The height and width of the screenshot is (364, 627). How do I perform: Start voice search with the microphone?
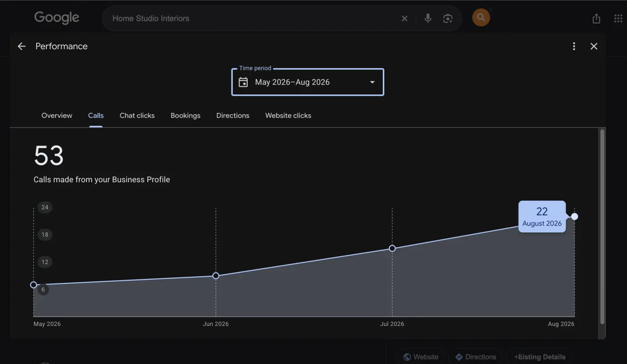pos(428,18)
